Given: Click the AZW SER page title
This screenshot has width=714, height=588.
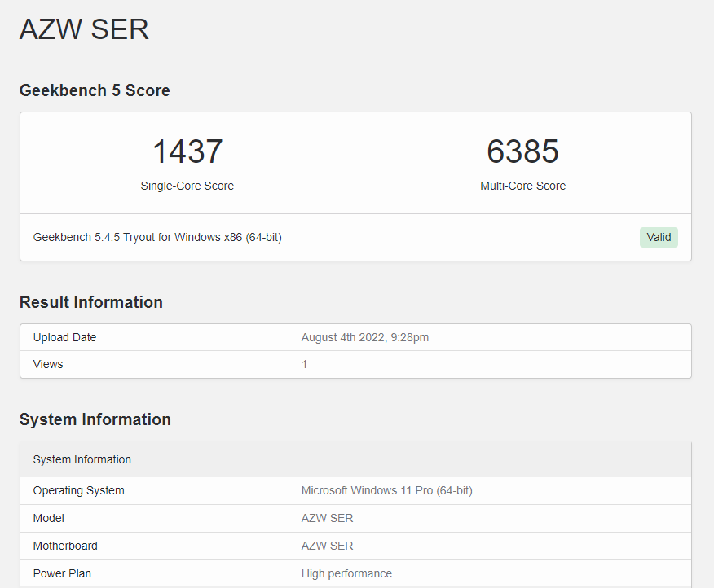Looking at the screenshot, I should click(84, 29).
